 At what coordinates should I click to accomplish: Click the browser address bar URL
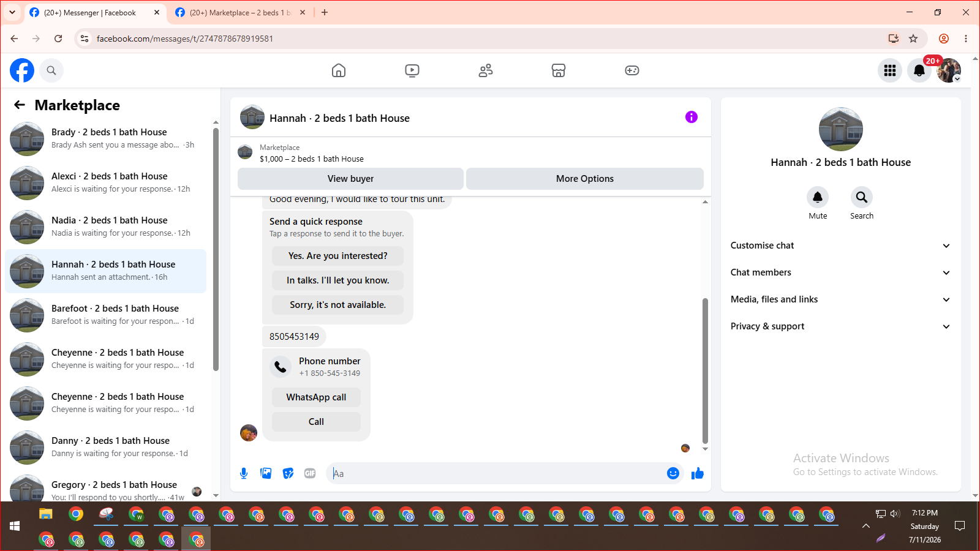pos(185,39)
